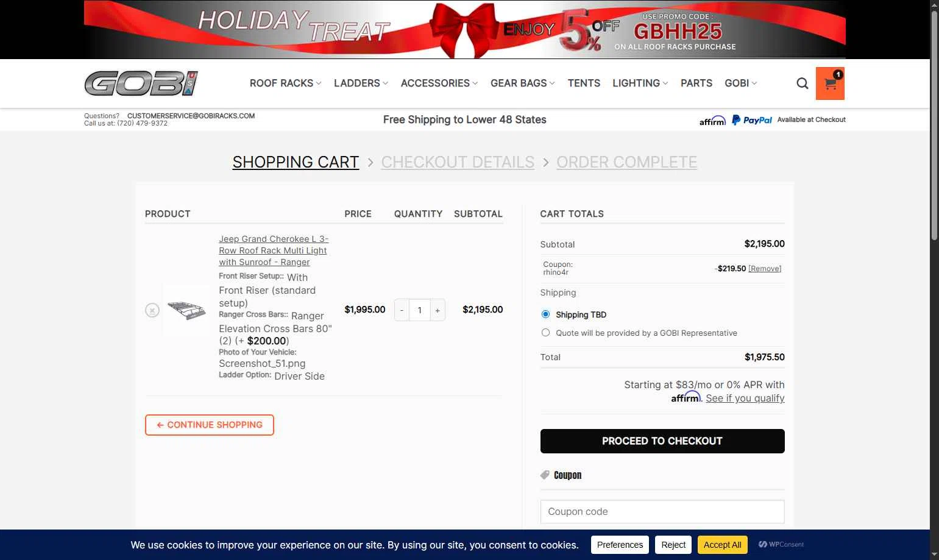Click the quantity input field
This screenshot has width=939, height=560.
tap(420, 310)
